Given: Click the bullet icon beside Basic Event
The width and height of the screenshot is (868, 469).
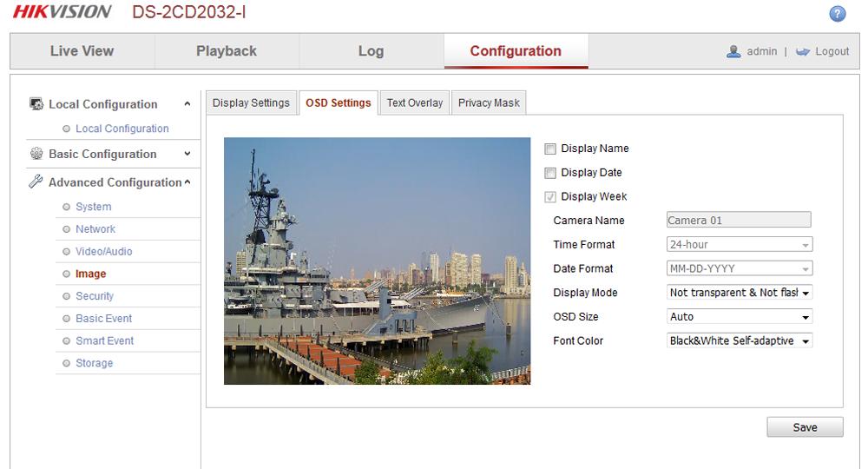Looking at the screenshot, I should 67,319.
